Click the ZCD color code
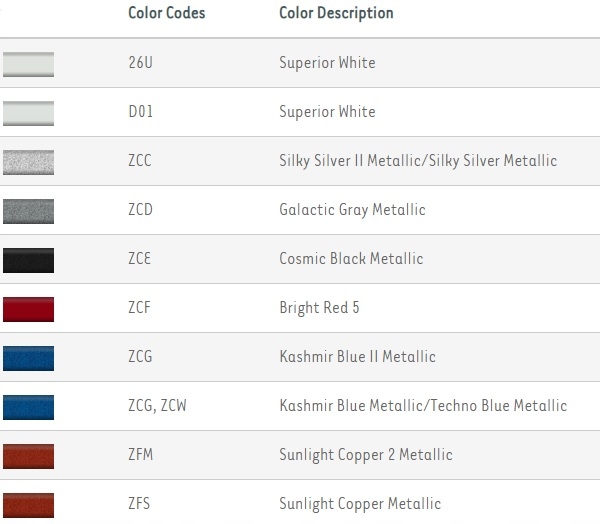The height and width of the screenshot is (524, 600). click(140, 210)
